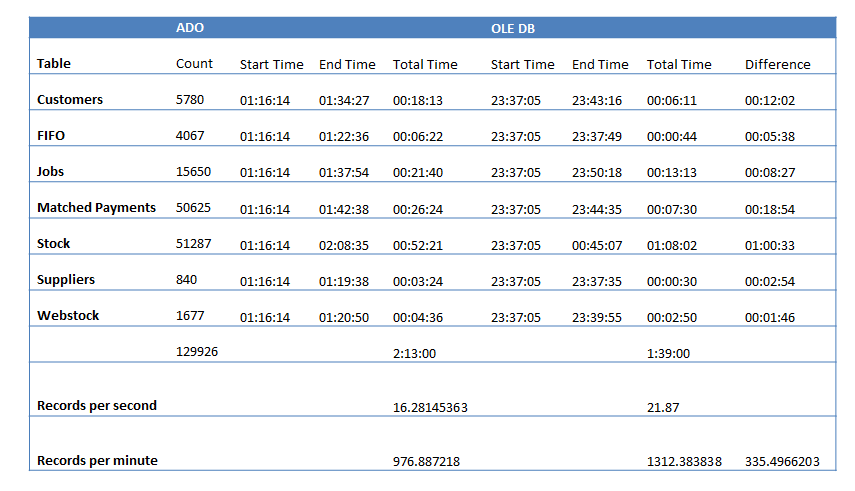This screenshot has height=491, width=855.
Task: Select the Records per minute label
Action: pos(97,461)
